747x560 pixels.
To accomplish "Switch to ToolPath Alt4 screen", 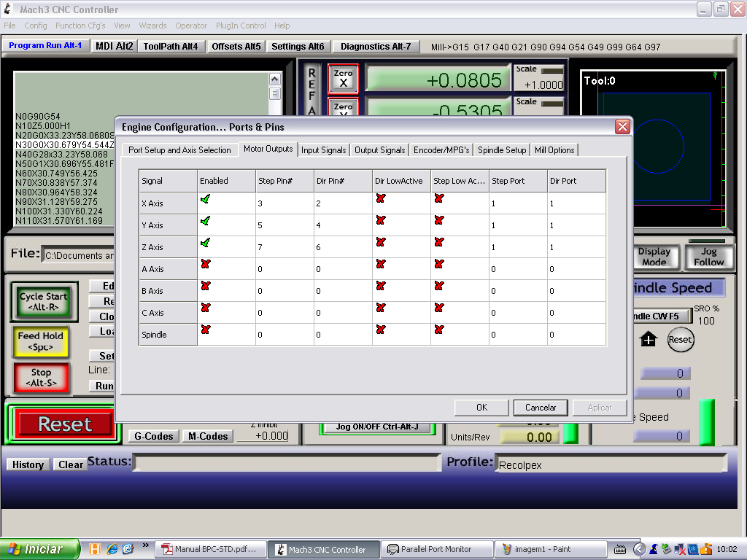I will click(171, 46).
